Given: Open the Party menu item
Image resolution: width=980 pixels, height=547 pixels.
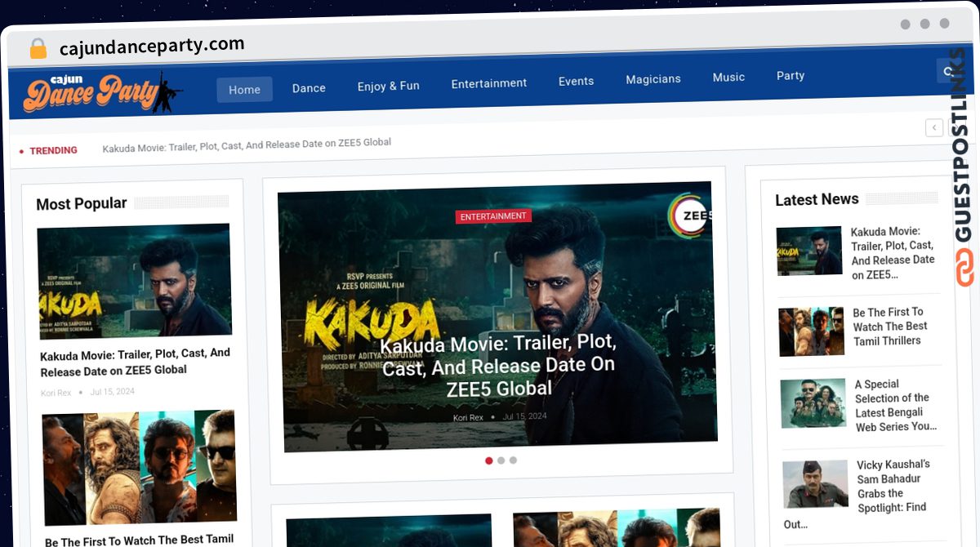Looking at the screenshot, I should click(x=791, y=76).
